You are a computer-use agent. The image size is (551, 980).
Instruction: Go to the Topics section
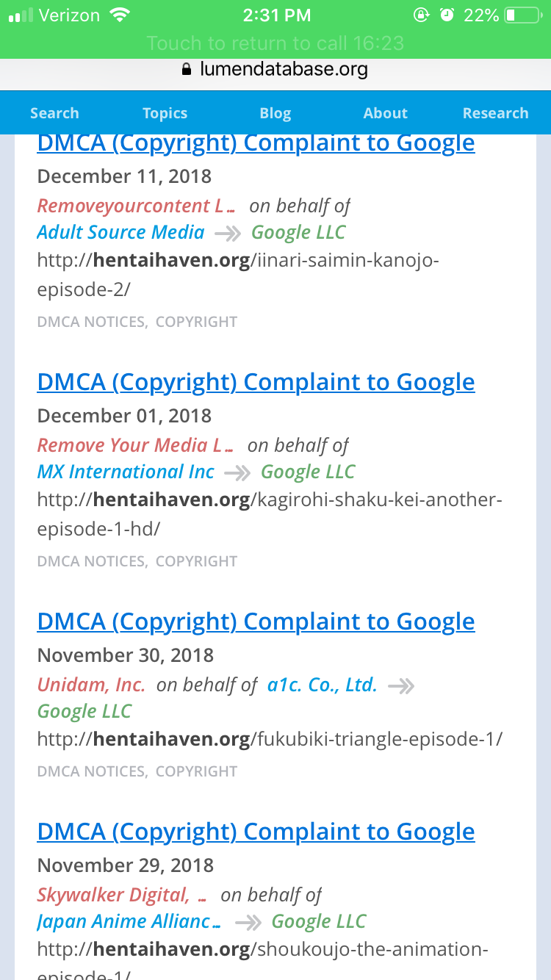click(165, 113)
